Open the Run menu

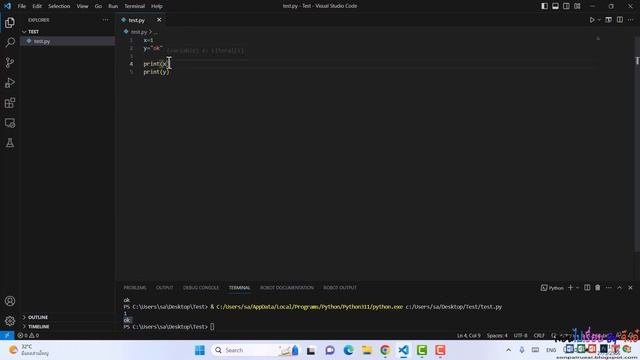point(113,6)
